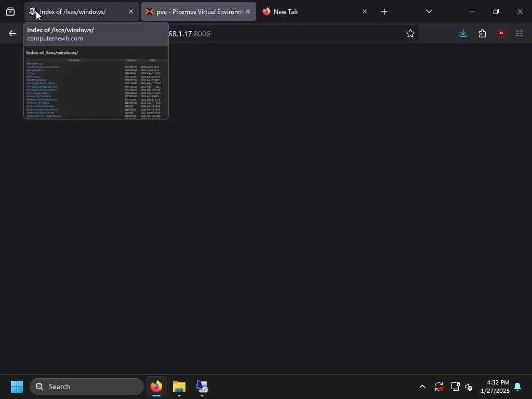Click the taskbar Search box

tap(87, 387)
